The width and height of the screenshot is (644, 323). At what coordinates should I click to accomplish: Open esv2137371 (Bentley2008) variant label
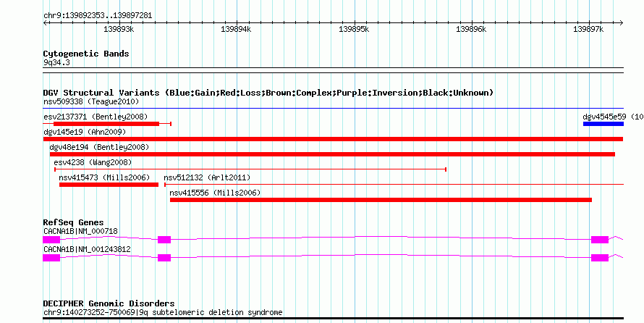pos(96,117)
